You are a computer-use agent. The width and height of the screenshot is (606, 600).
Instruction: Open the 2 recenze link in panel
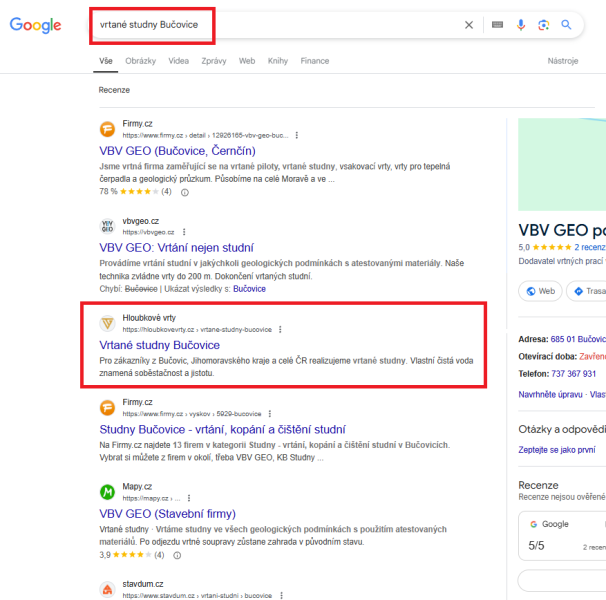[590, 247]
